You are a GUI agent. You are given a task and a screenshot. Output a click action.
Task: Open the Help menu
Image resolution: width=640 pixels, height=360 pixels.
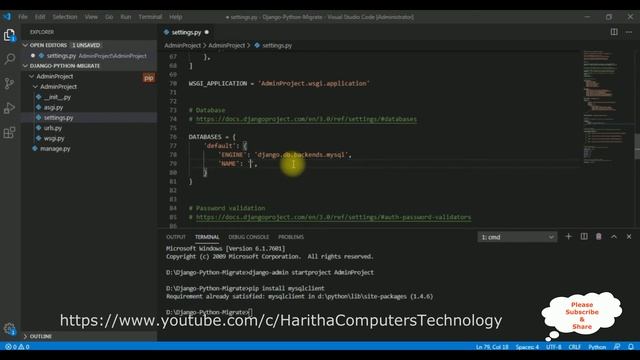coord(176,17)
